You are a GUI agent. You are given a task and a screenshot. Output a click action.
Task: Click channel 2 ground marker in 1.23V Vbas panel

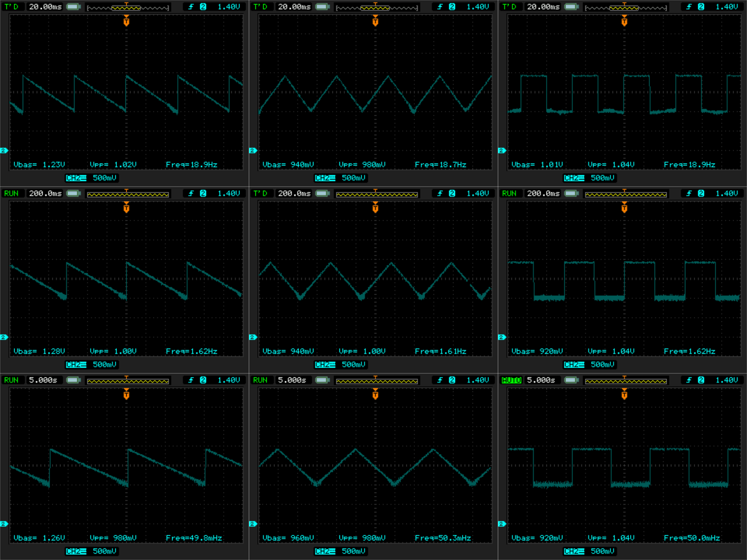click(x=4, y=150)
